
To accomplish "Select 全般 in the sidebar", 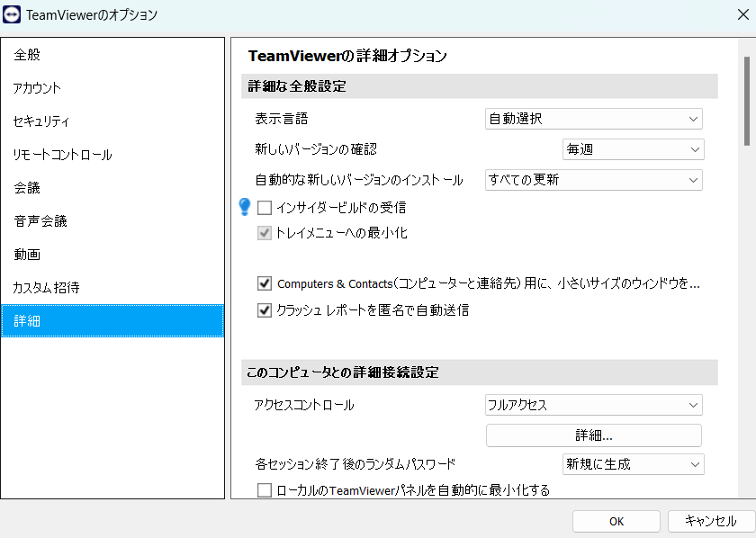I will point(112,55).
